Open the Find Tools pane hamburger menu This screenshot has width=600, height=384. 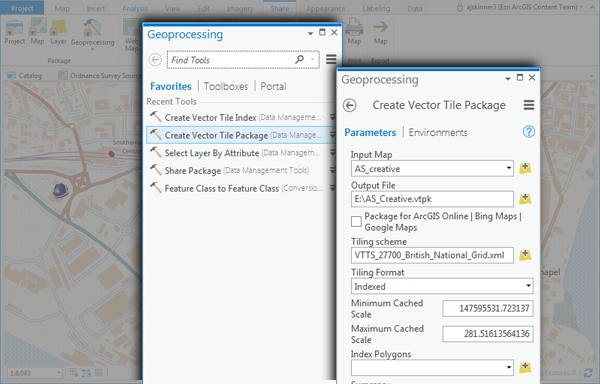[331, 59]
